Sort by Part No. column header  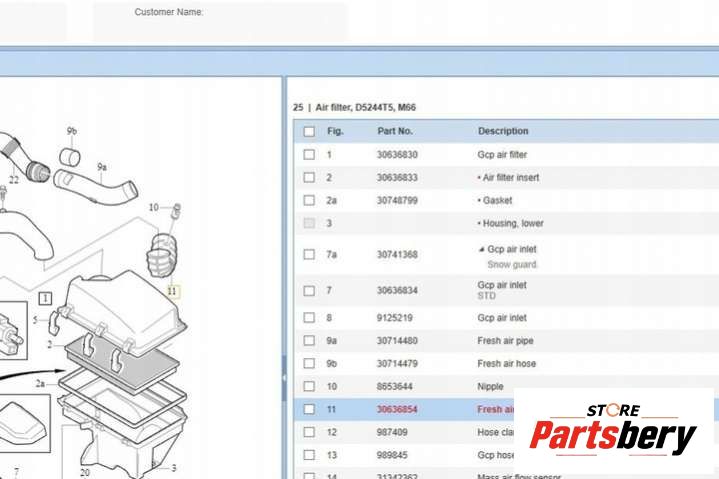pos(395,131)
